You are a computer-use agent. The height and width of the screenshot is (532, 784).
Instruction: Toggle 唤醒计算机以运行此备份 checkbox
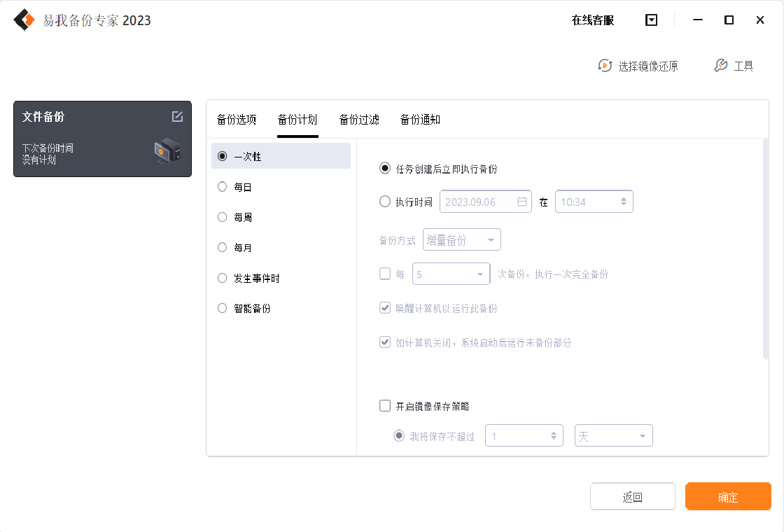pos(384,307)
